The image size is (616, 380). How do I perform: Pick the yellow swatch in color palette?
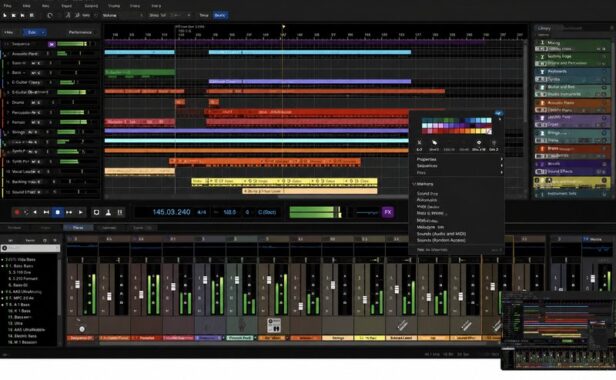click(x=478, y=131)
